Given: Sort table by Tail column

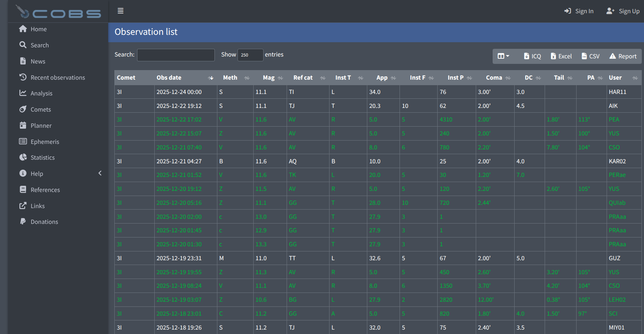Looking at the screenshot, I should coord(560,77).
